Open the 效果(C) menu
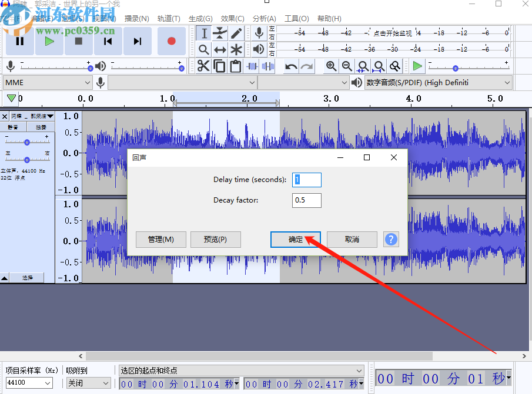This screenshot has height=394, width=532. tap(232, 19)
